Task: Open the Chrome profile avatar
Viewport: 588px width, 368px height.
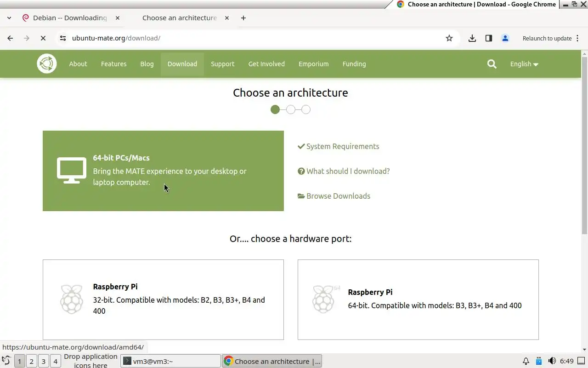Action: point(505,38)
